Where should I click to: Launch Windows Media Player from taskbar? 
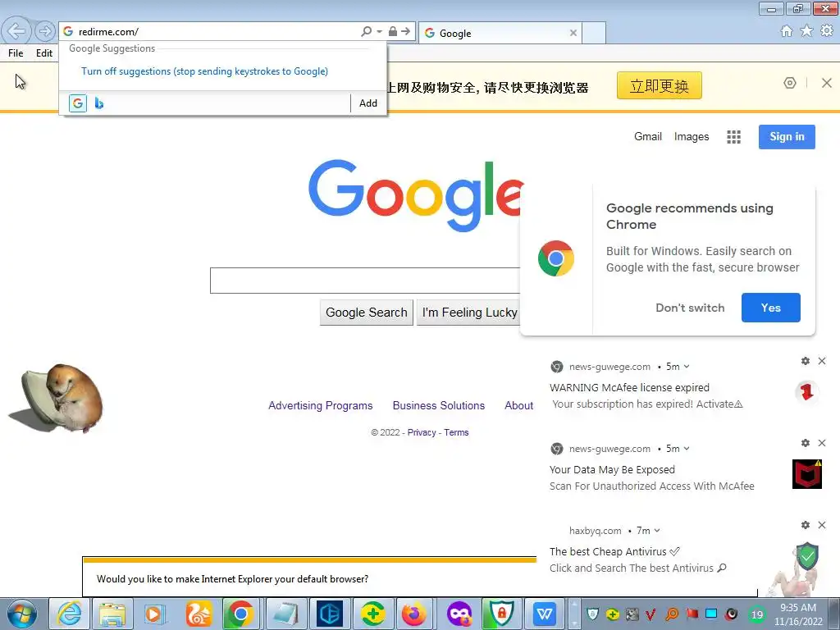tap(155, 614)
